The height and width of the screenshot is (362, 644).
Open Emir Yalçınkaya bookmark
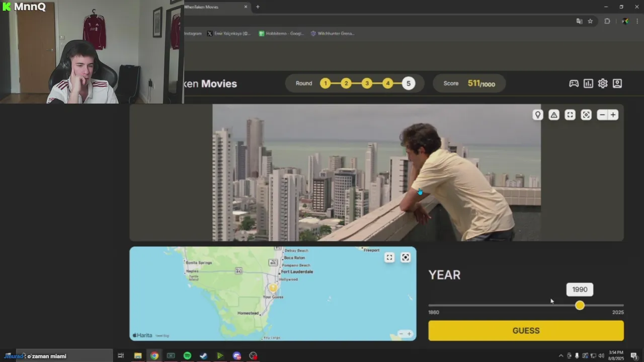(x=229, y=34)
